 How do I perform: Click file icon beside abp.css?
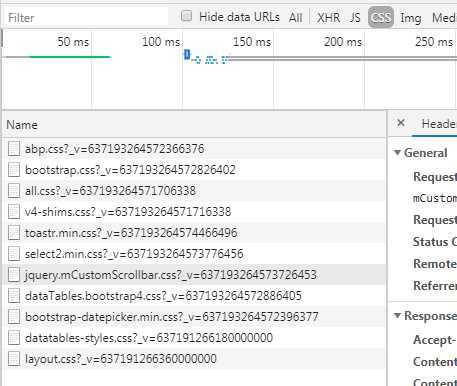point(14,149)
